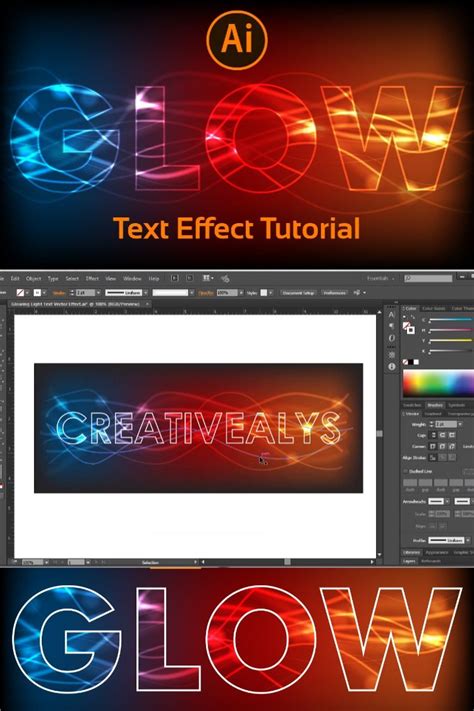Click the stroke weight field in control bar

click(85, 293)
